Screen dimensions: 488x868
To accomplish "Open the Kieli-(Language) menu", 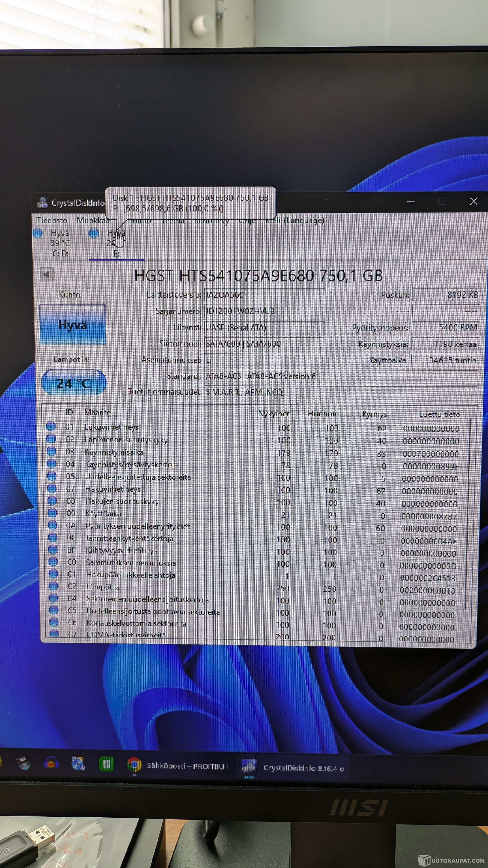I will 295,220.
